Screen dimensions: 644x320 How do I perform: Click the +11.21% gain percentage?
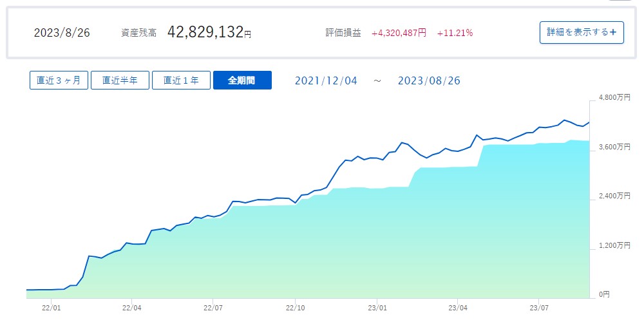click(455, 33)
